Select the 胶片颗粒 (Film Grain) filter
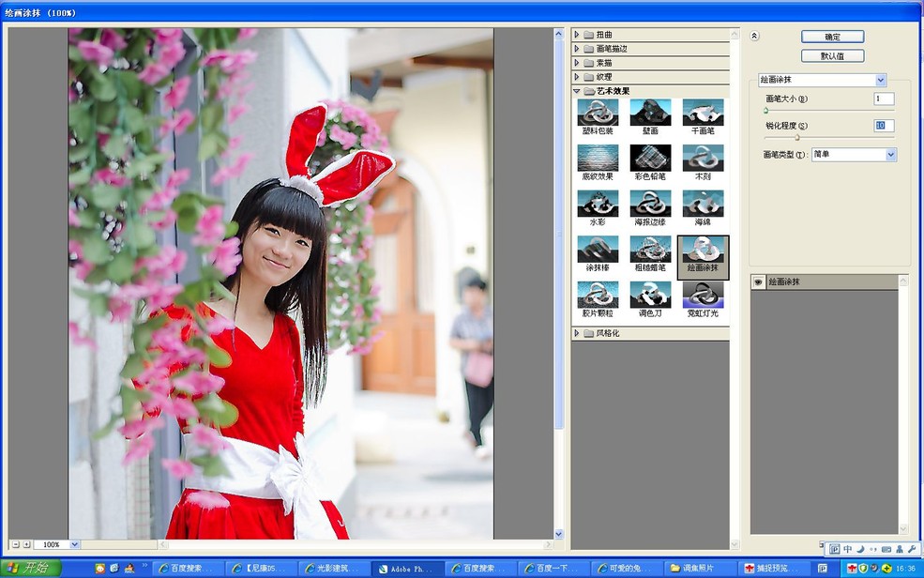 [x=598, y=295]
